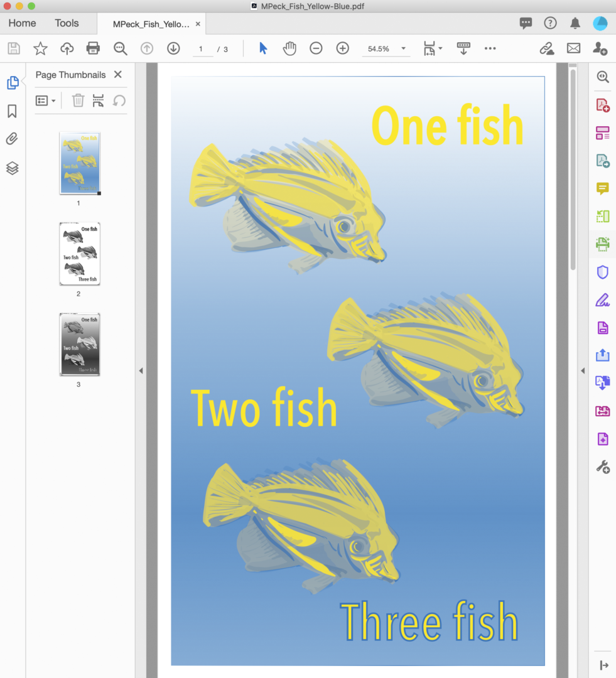Open the zoom percentage dropdown

[403, 48]
